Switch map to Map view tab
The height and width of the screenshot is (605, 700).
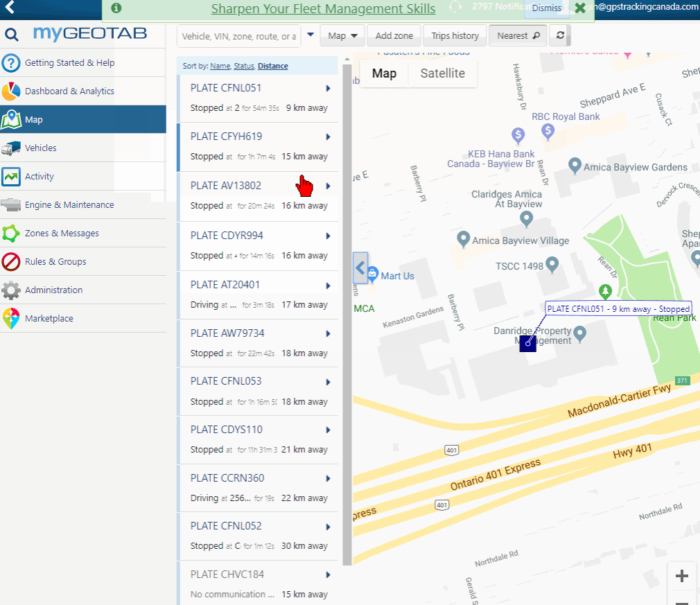click(384, 73)
